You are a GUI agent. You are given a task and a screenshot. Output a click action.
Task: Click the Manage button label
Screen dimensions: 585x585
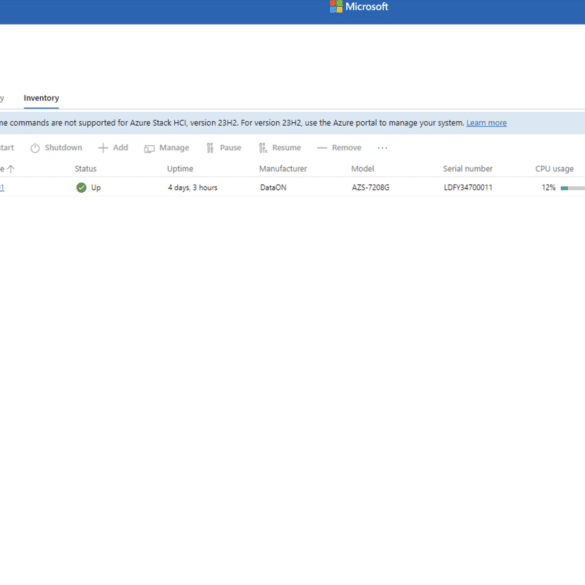point(174,148)
